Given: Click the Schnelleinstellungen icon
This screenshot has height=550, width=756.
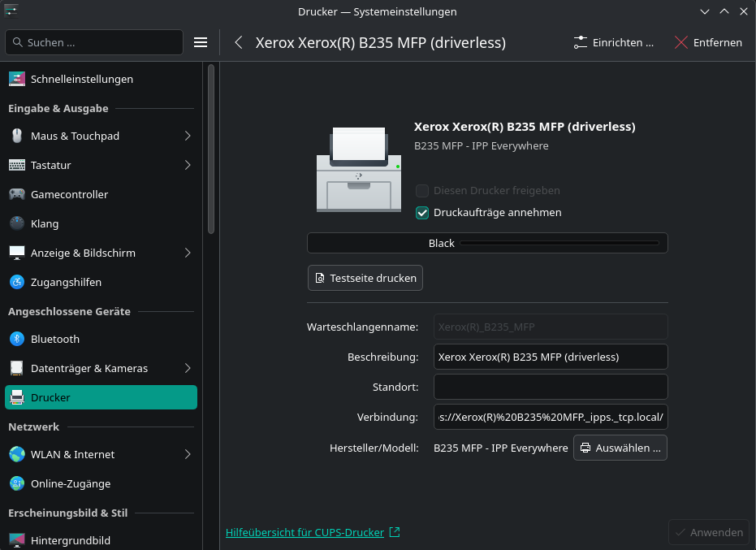Looking at the screenshot, I should (17, 79).
